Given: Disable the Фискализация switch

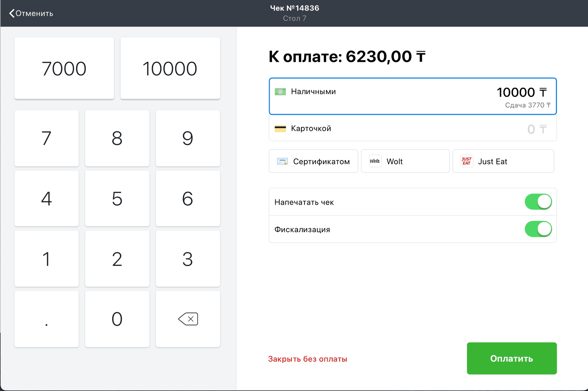Looking at the screenshot, I should (x=538, y=229).
